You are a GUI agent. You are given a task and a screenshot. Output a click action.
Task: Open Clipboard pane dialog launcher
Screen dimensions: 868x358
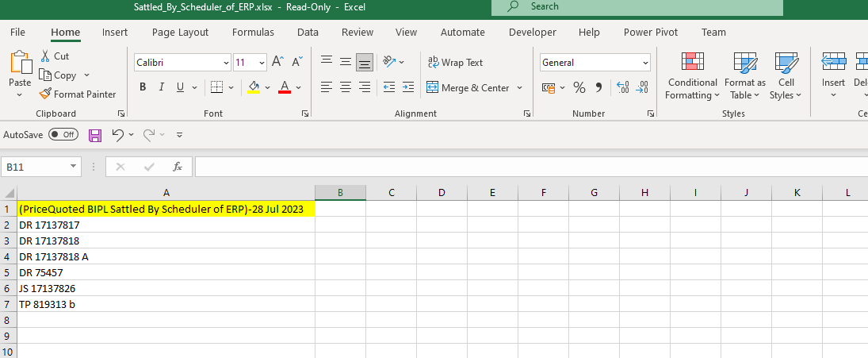point(121,114)
